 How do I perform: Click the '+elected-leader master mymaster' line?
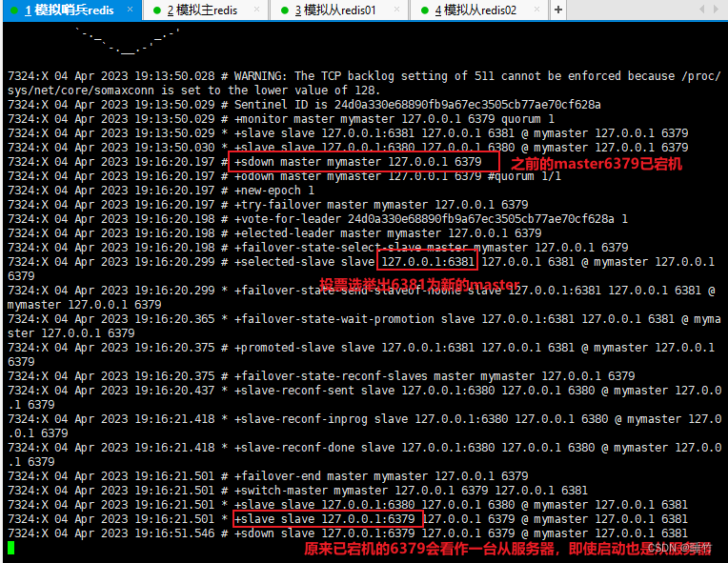(274, 233)
